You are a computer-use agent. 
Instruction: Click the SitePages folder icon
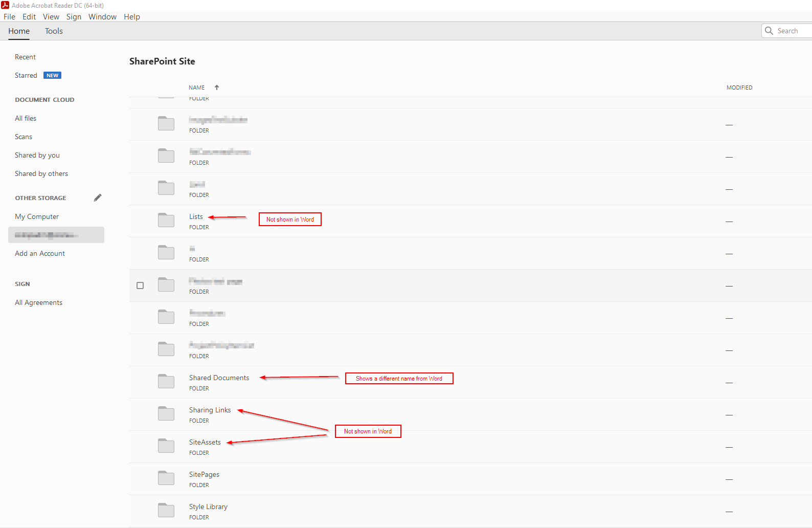166,478
